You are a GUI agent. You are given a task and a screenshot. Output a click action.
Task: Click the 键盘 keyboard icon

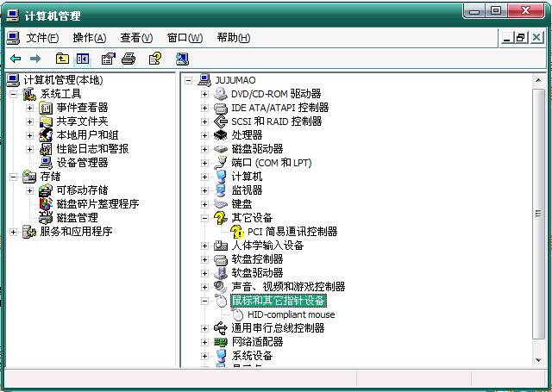221,204
